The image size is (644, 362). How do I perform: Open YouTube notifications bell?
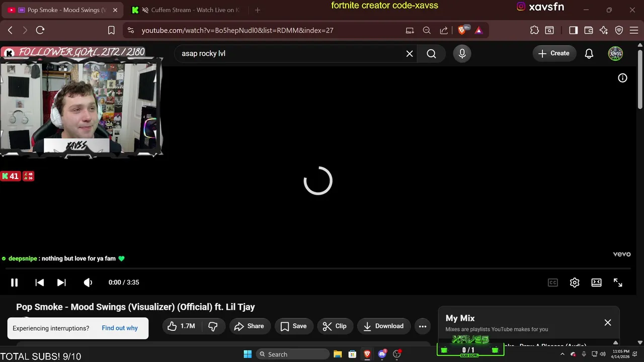click(589, 54)
